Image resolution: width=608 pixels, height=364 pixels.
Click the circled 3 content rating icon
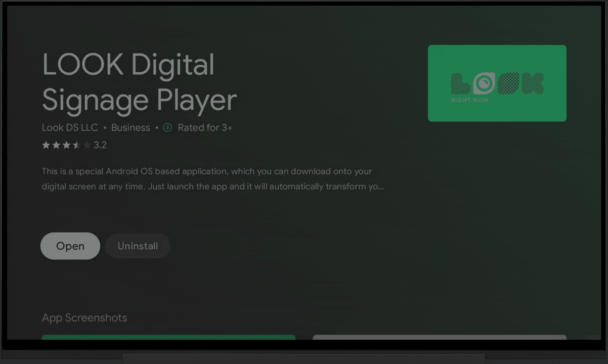(x=167, y=127)
